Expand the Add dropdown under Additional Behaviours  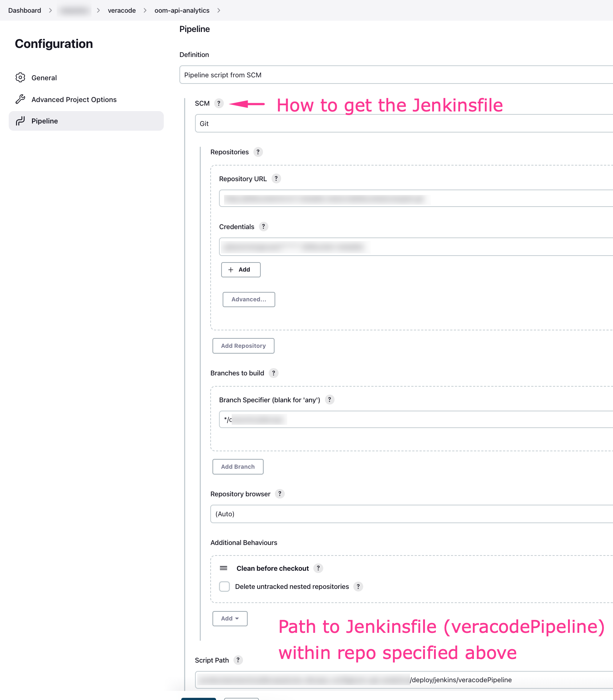tap(230, 618)
